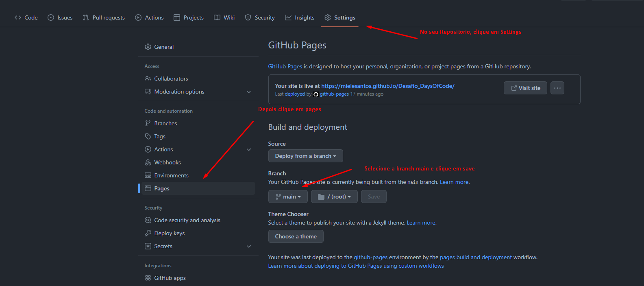Click the Webhooks icon
644x286 pixels.
click(x=148, y=162)
